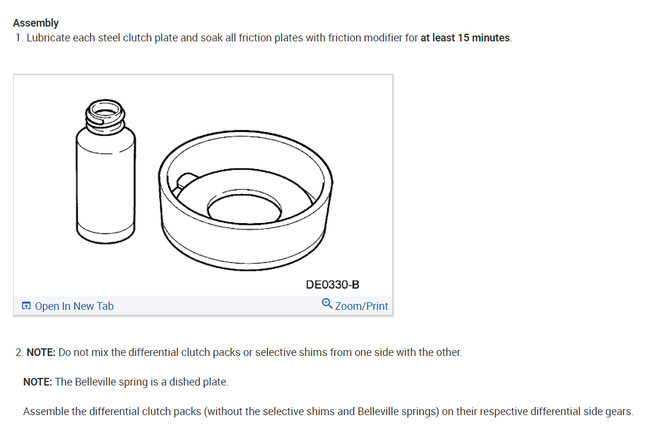Click the NOTE label about mixing clutch packs
Image resolution: width=650 pixels, height=437 pixels.
(x=40, y=353)
